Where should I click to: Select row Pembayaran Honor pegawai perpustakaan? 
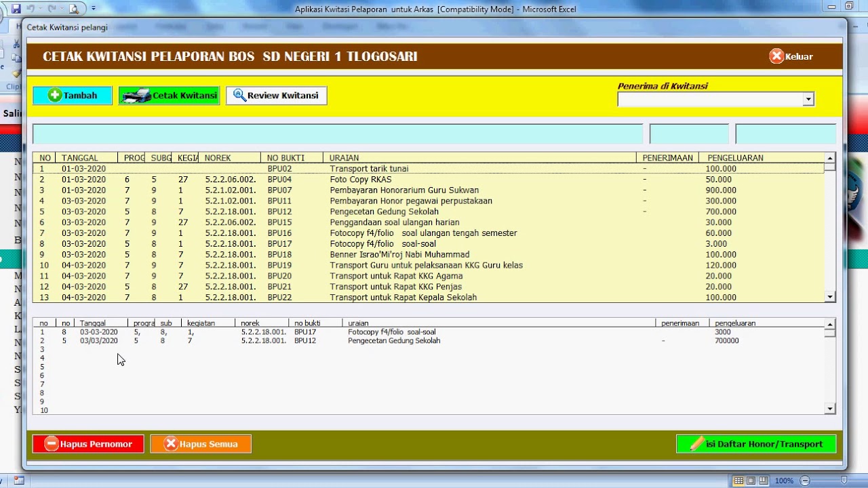click(x=429, y=201)
